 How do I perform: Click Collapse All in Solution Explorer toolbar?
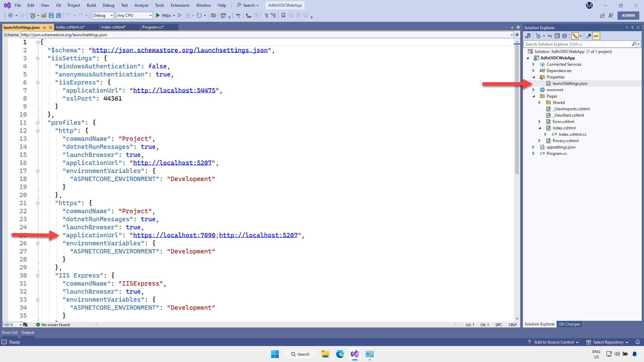[557, 36]
